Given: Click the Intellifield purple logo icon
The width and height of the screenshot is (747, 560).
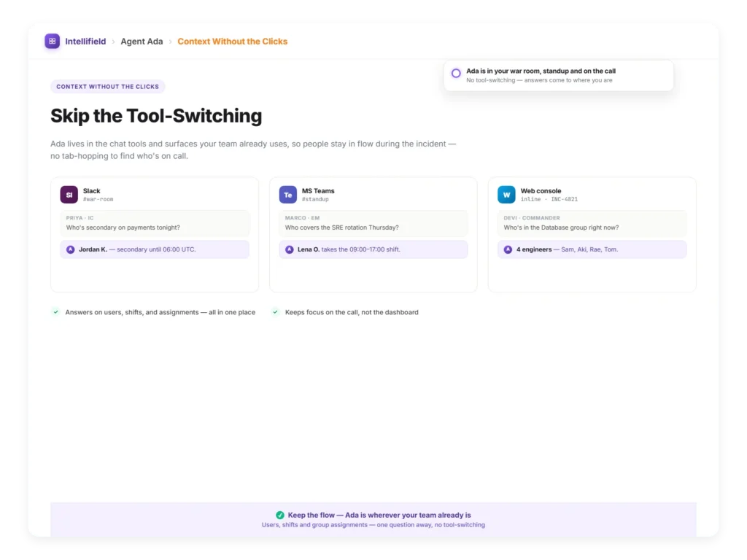Looking at the screenshot, I should point(52,42).
